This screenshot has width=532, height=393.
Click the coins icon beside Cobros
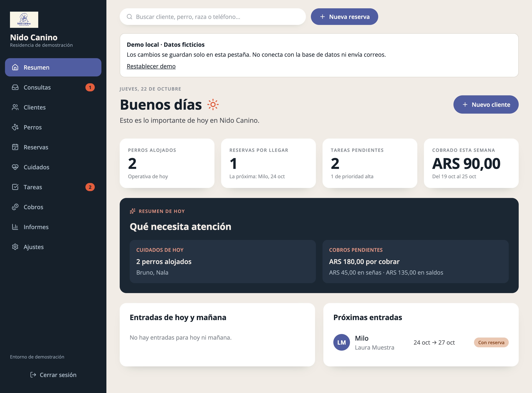point(15,207)
